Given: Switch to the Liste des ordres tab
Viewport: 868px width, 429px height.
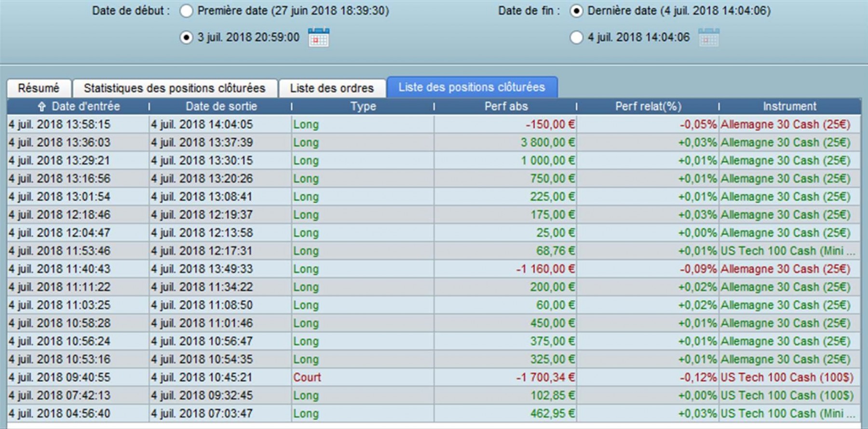Looking at the screenshot, I should [332, 88].
